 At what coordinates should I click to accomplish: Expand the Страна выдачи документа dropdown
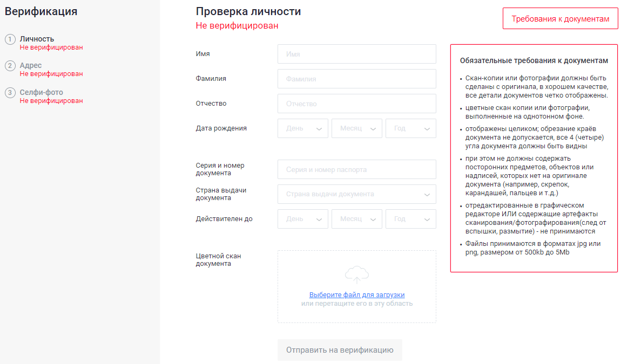click(357, 194)
